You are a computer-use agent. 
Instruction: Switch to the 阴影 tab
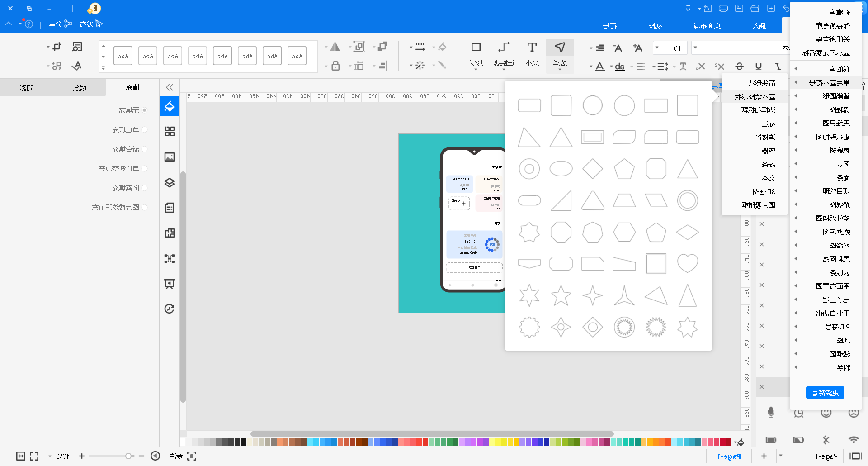pyautogui.click(x=27, y=88)
